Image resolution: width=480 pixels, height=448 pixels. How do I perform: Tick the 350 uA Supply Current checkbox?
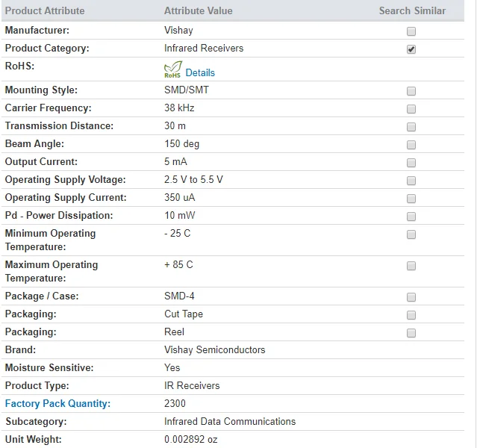(x=411, y=199)
